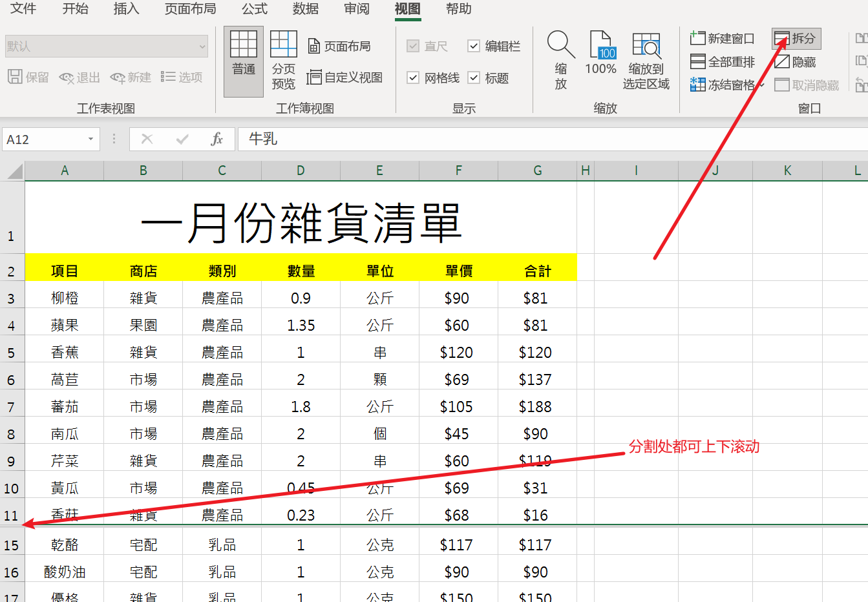Click the cell containing 柳橙
The image size is (868, 602).
pos(65,295)
